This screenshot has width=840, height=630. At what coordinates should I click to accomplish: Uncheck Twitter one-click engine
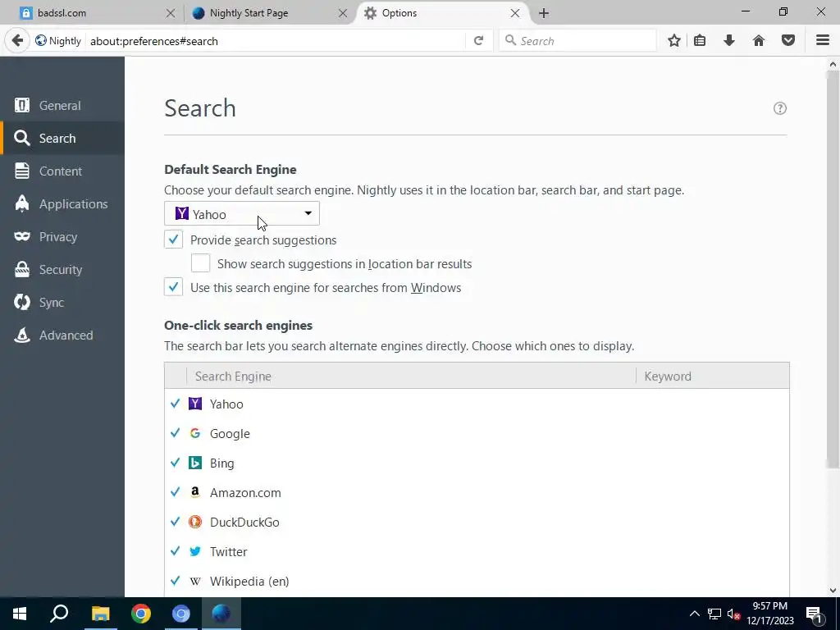(176, 550)
